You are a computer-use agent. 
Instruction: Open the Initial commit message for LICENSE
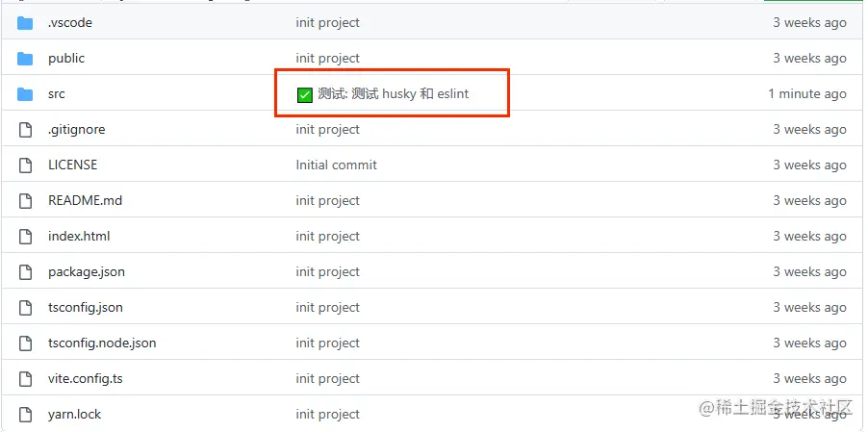[337, 165]
